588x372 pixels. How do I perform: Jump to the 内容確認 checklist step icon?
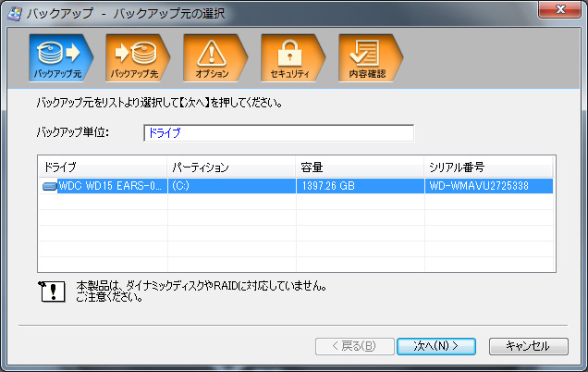[371, 57]
